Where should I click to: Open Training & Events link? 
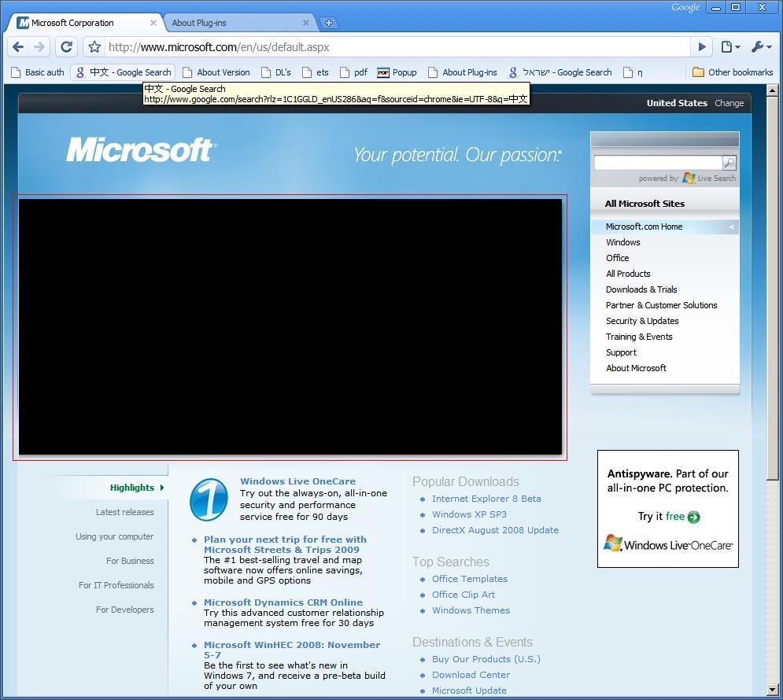tap(639, 337)
